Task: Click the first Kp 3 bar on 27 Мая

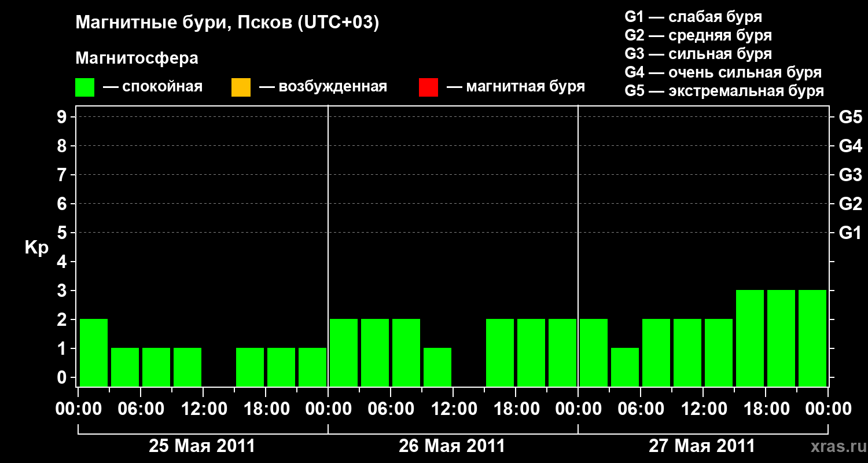Action: [x=750, y=338]
